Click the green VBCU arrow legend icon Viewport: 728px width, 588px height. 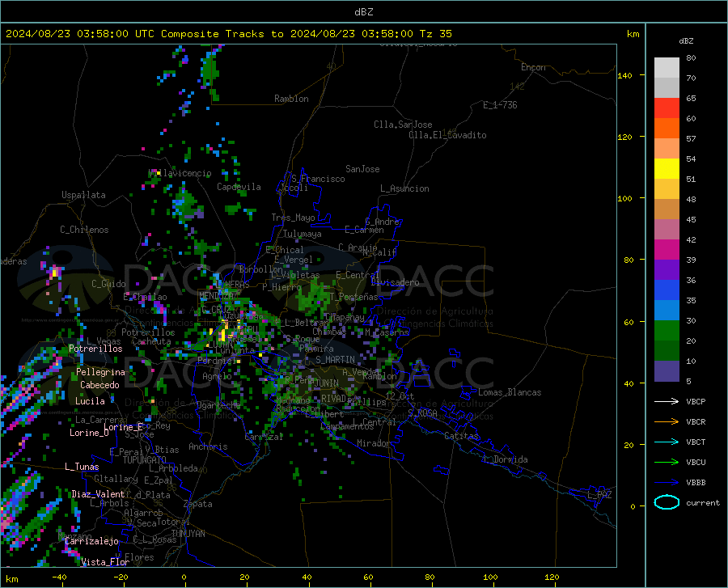click(667, 463)
